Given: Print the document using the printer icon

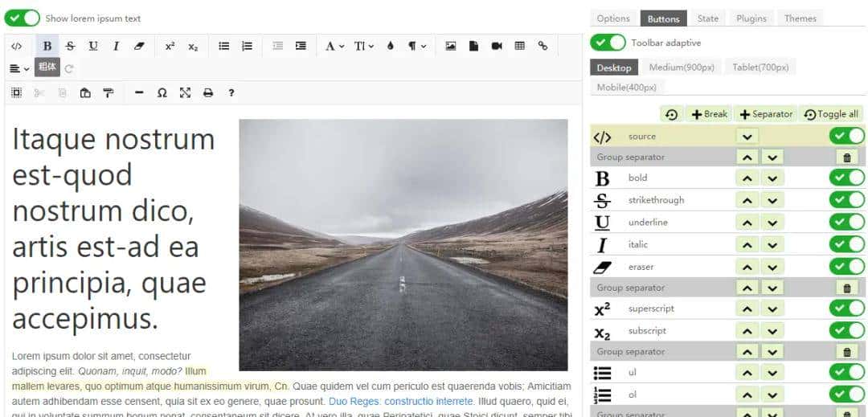Looking at the screenshot, I should (208, 93).
